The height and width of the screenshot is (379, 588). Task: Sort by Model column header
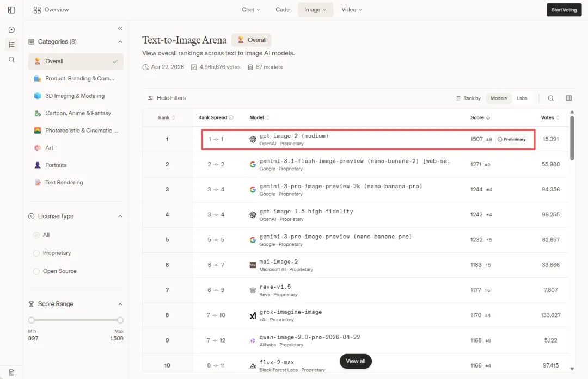[260, 117]
